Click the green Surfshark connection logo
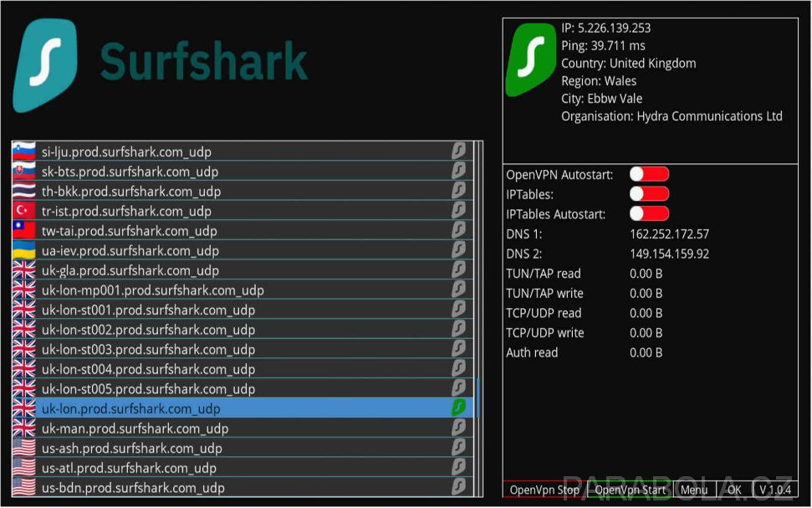 coord(531,59)
